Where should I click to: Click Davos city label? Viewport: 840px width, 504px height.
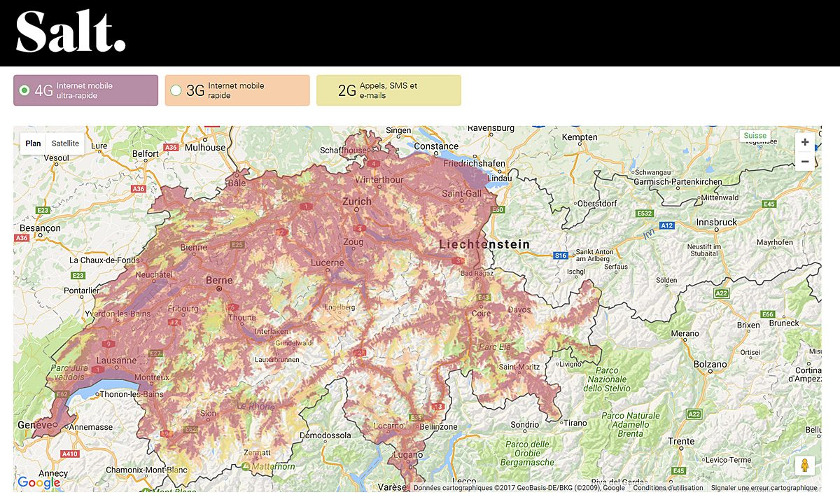pyautogui.click(x=520, y=310)
